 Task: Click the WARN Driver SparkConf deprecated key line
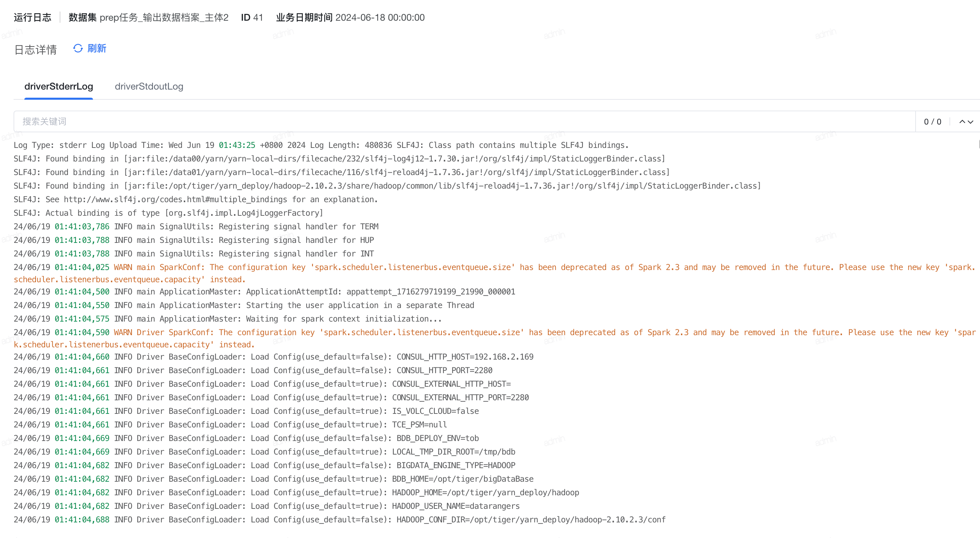click(x=494, y=338)
